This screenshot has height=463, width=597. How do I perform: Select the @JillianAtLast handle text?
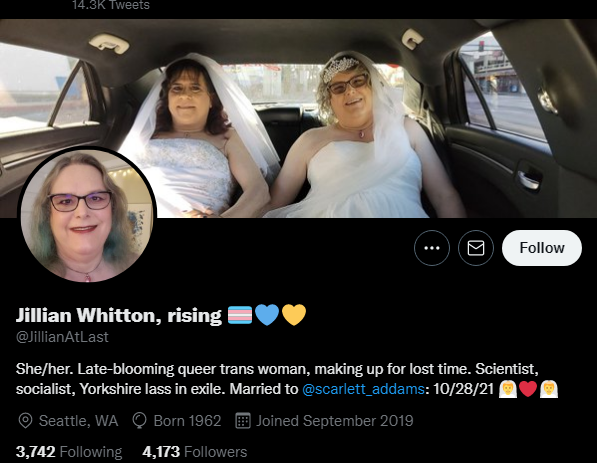tap(62, 337)
